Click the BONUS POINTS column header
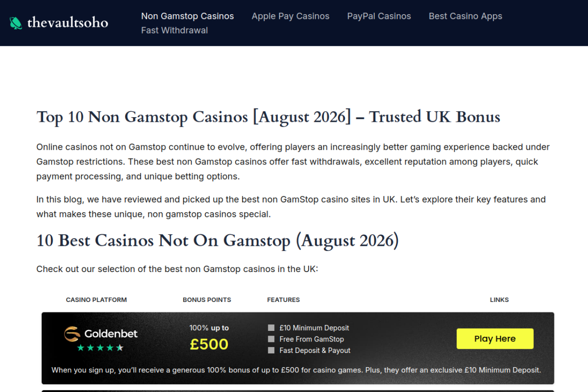Viewport: 588px width, 392px height. pyautogui.click(x=207, y=300)
